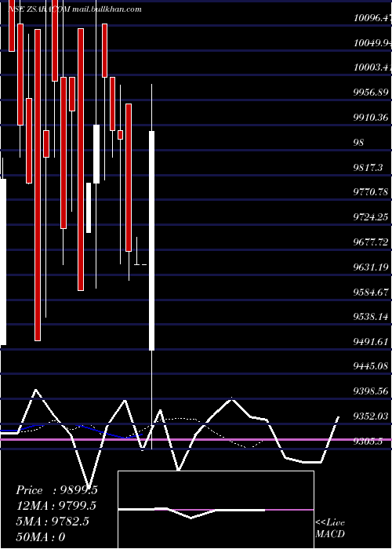Click the price label 9538.14
Screen dimensions: 392x549
[x=371, y=317]
